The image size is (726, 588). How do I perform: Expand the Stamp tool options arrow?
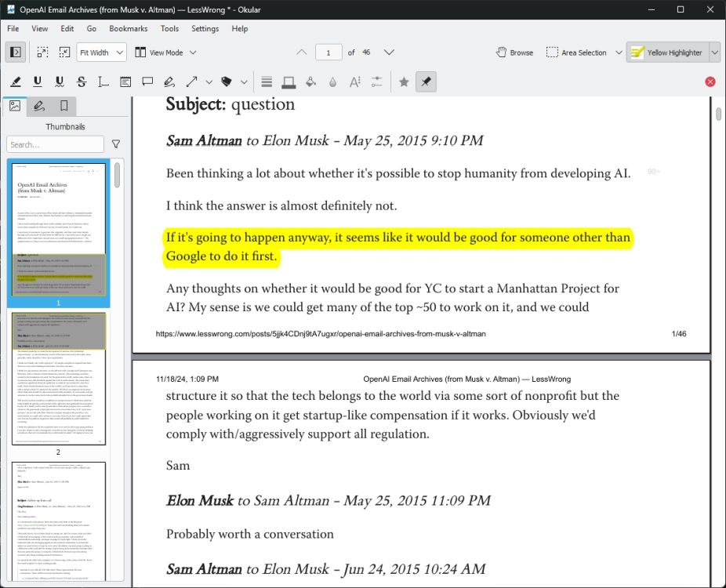243,81
